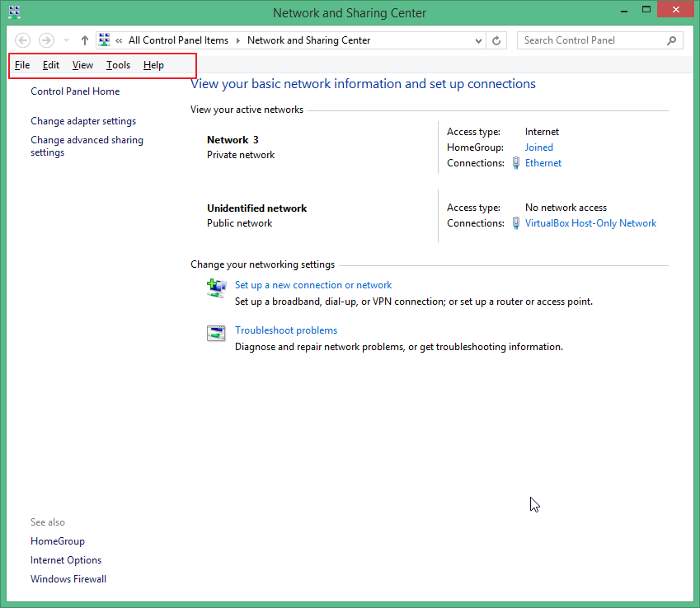Image resolution: width=700 pixels, height=608 pixels.
Task: Click the Ethernet connection link
Action: (x=543, y=163)
